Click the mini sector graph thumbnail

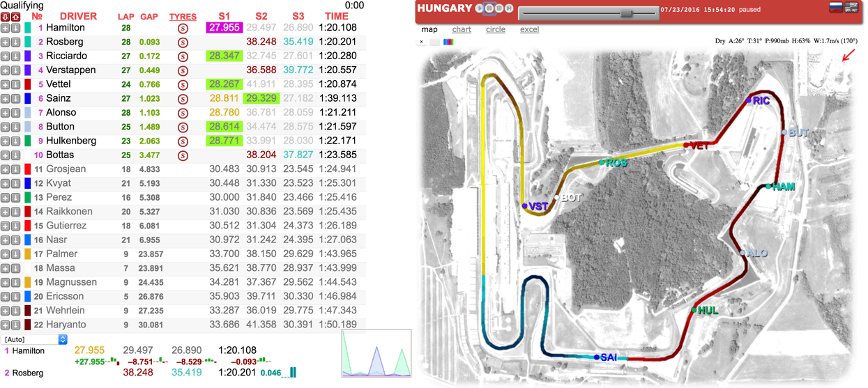(x=376, y=354)
